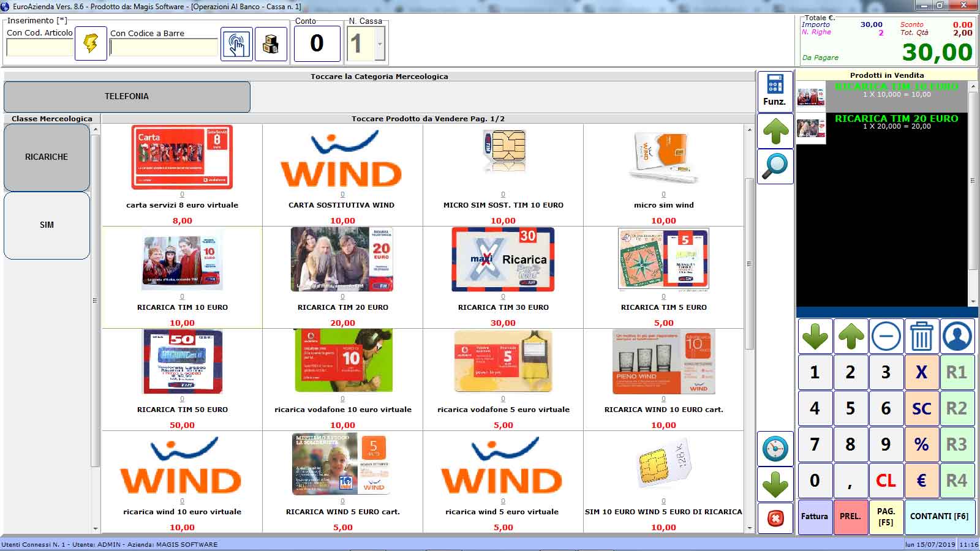Screen dimensions: 980x551
Task: Select RICARICA TIM 20 EURO in sale list
Action: tap(882, 129)
